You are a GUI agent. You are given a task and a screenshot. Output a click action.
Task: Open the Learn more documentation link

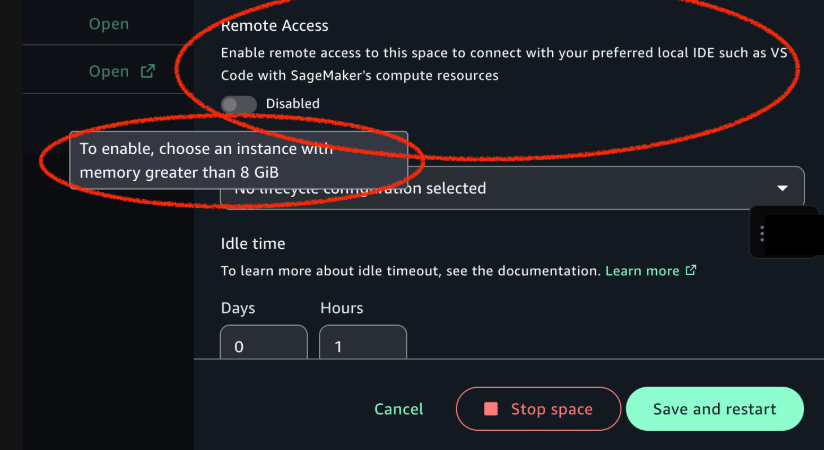coord(642,270)
